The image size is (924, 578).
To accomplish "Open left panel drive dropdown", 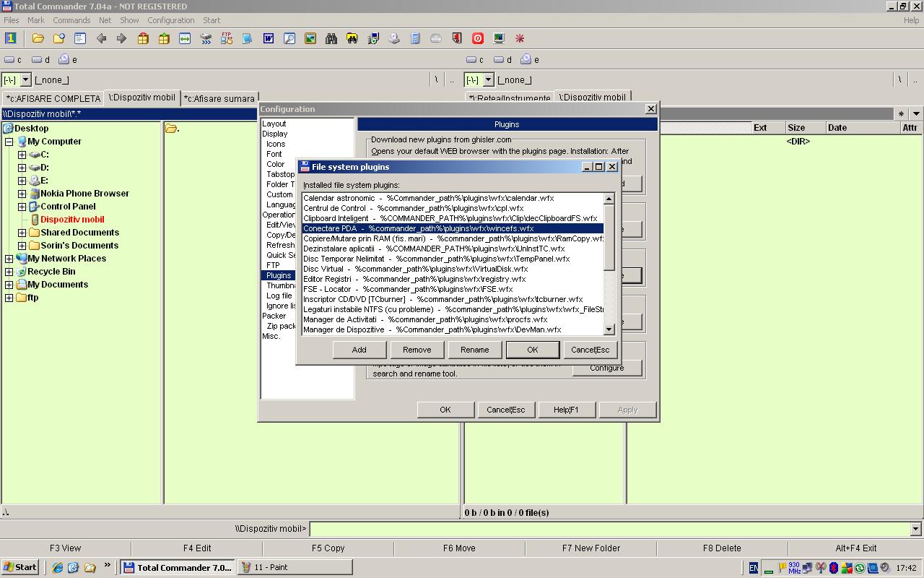I will coord(25,79).
